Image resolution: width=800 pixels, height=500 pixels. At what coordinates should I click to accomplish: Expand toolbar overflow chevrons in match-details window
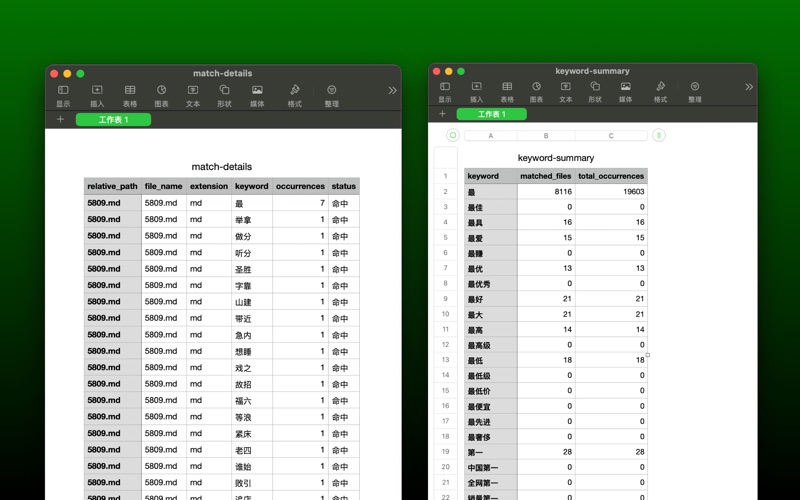(x=392, y=90)
